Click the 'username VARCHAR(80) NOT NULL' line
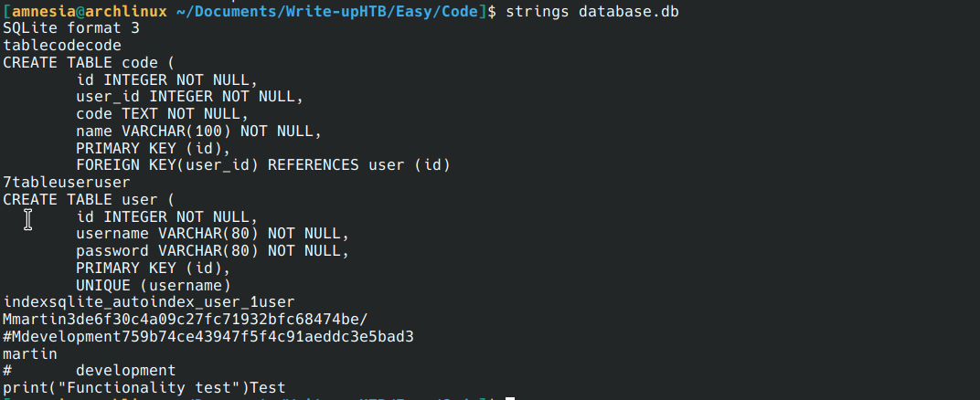Screen dimensions: 980x400 (x=212, y=233)
